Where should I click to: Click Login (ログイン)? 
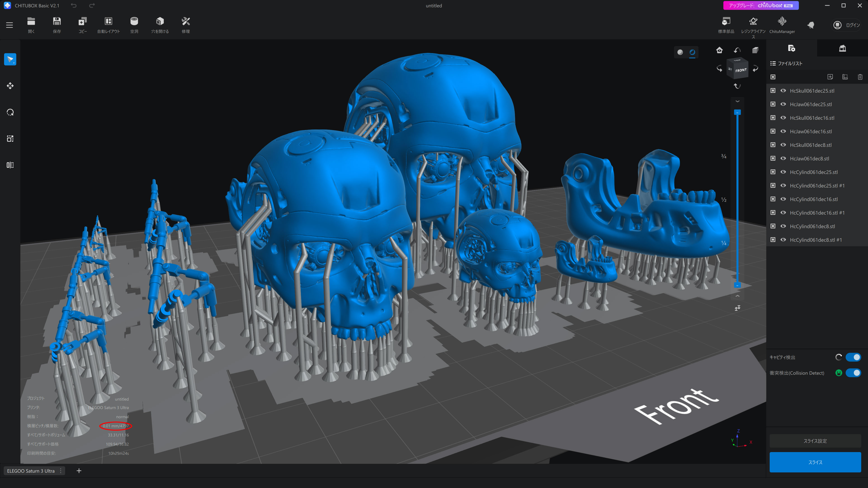pyautogui.click(x=846, y=25)
